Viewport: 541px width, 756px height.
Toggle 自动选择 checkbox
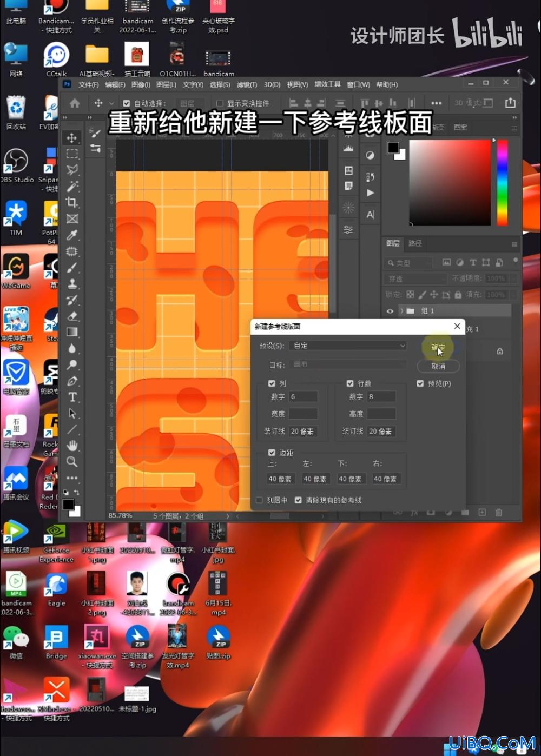click(x=126, y=103)
